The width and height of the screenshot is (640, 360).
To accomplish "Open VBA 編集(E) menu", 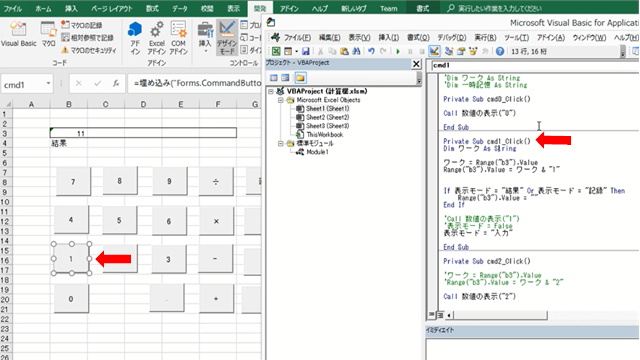I will click(x=329, y=38).
